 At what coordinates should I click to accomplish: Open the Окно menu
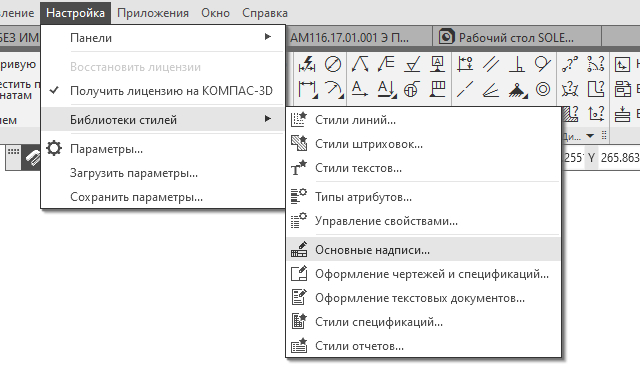(216, 13)
